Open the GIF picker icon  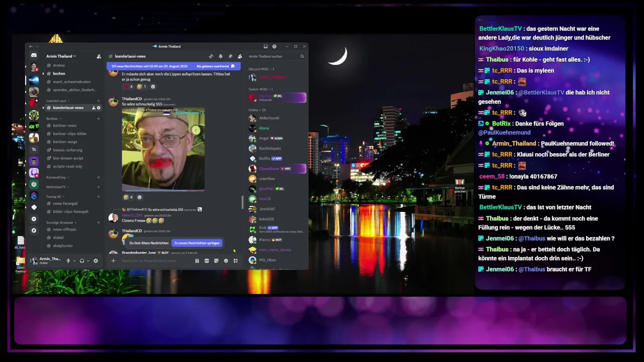[207, 261]
